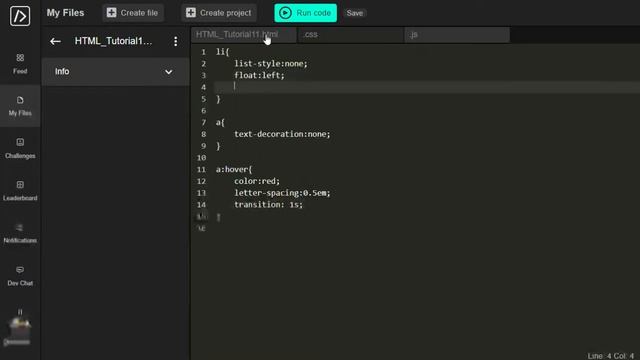640x360 pixels.
Task: Click the user avatar at sidebar bottom
Action: (x=20, y=327)
